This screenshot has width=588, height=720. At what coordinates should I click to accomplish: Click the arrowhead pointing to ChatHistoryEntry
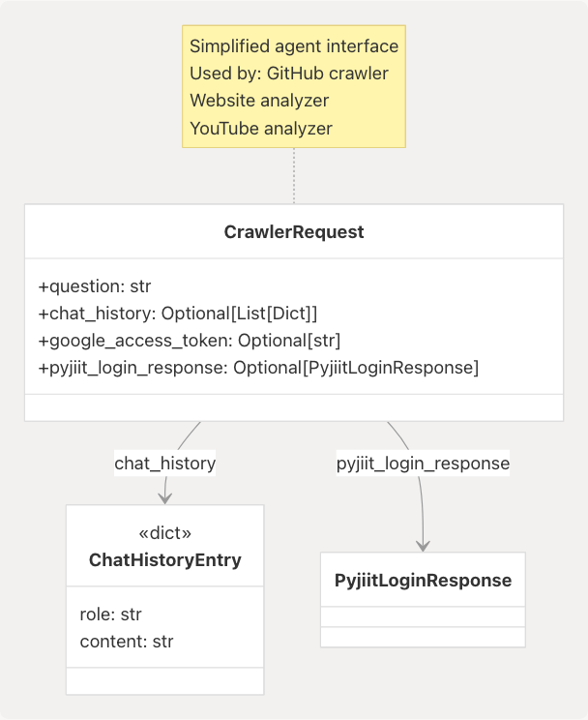[x=165, y=497]
